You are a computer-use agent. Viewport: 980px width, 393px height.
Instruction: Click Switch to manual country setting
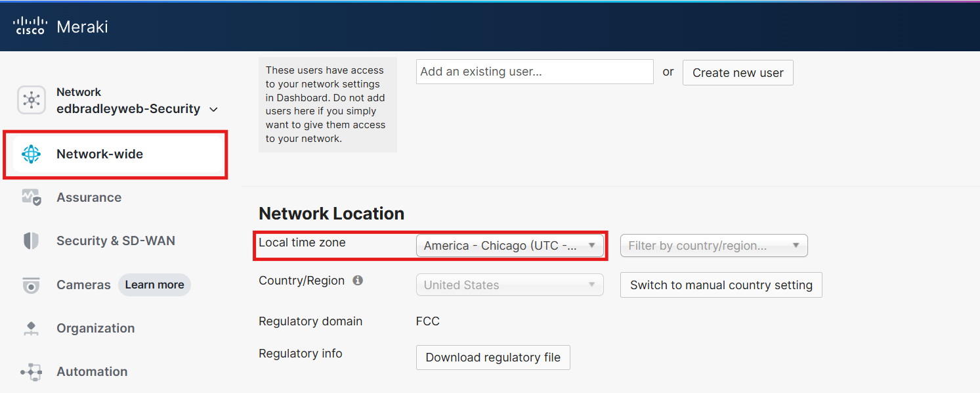tap(720, 285)
